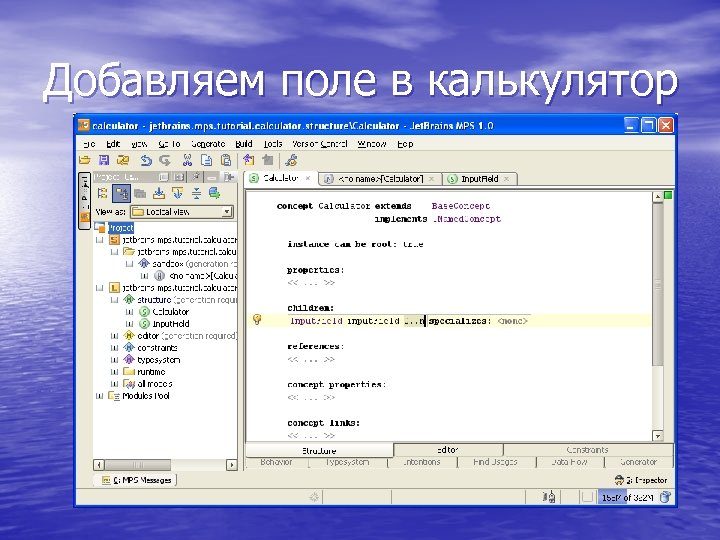Click the download-arrow tray icon in Project pane toolbar

point(159,193)
